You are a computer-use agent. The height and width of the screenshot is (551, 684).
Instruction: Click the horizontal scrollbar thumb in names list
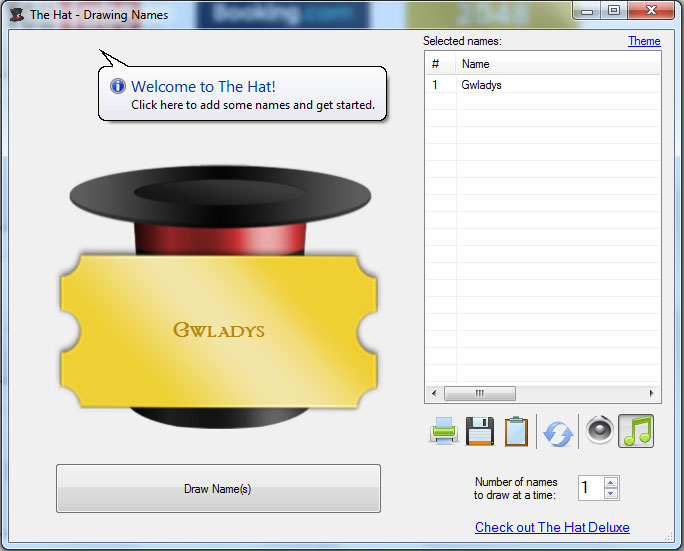point(480,393)
